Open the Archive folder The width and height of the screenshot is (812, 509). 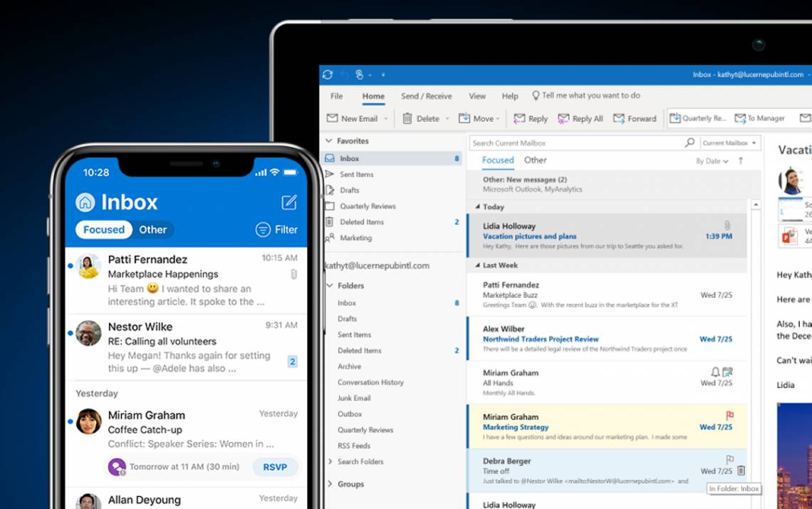[x=349, y=366]
